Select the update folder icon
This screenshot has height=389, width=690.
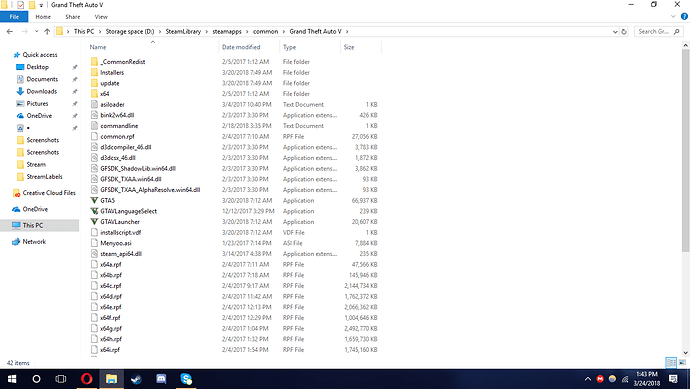click(x=94, y=83)
